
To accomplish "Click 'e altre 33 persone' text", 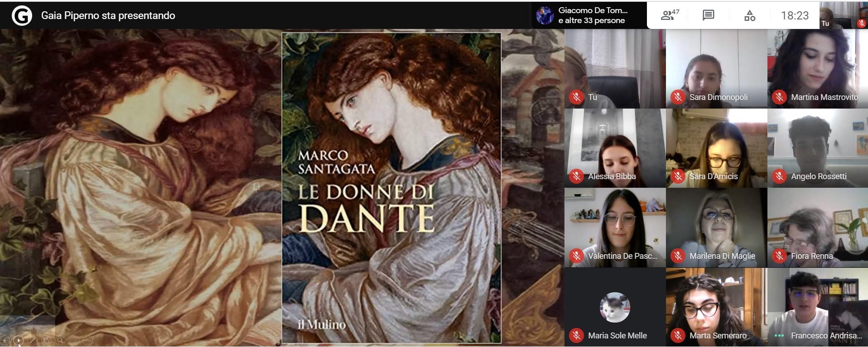I will [591, 21].
